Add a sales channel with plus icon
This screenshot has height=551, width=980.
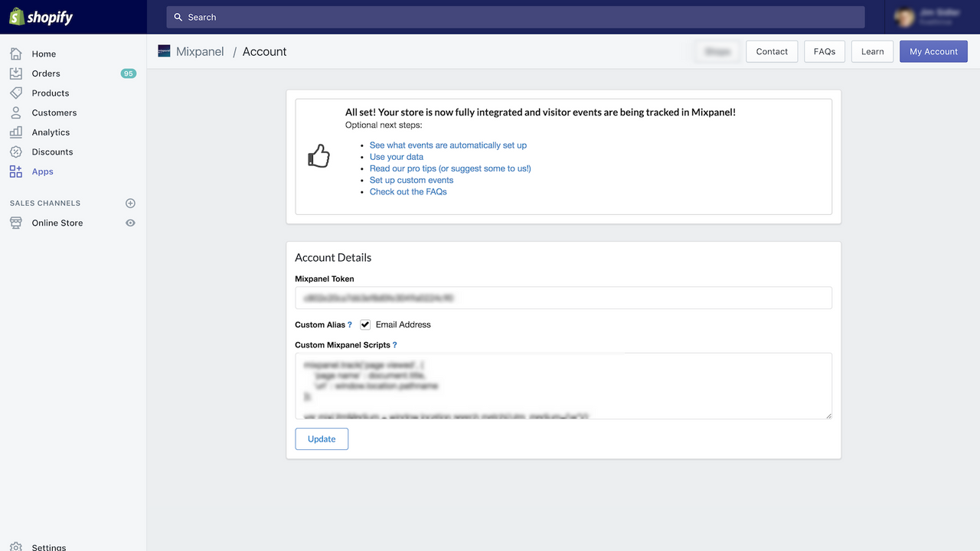(130, 204)
